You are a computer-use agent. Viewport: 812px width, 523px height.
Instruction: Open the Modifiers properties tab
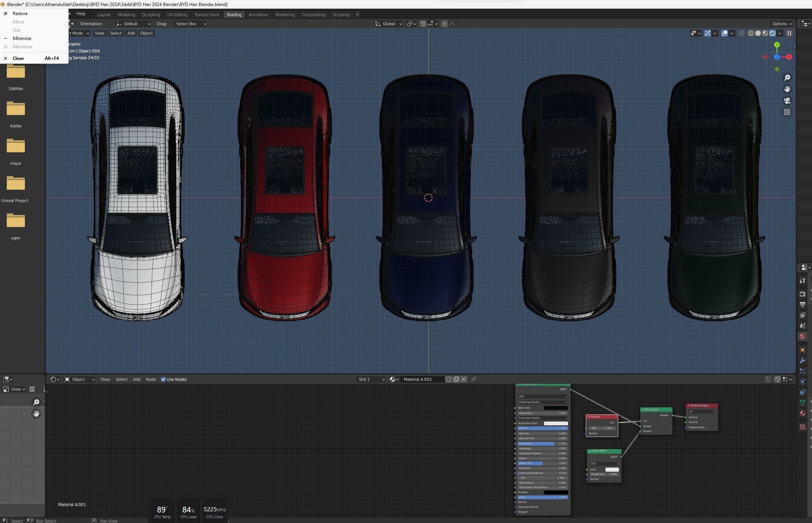coord(802,360)
